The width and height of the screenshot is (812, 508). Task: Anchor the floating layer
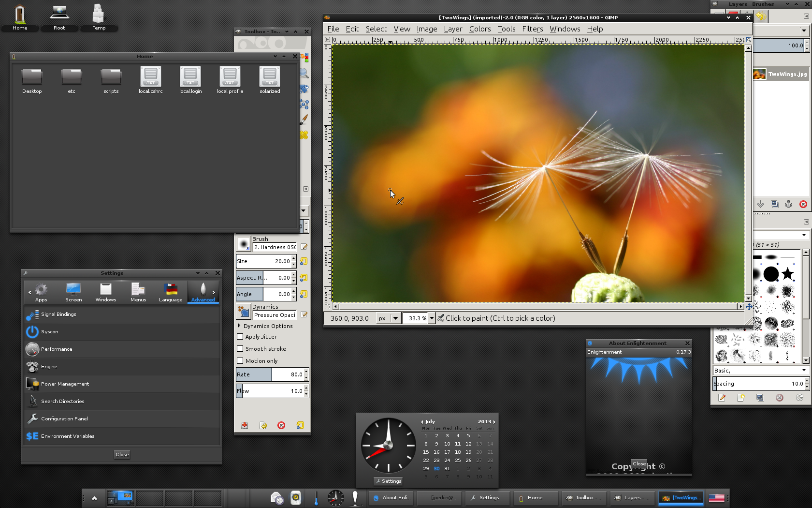789,204
